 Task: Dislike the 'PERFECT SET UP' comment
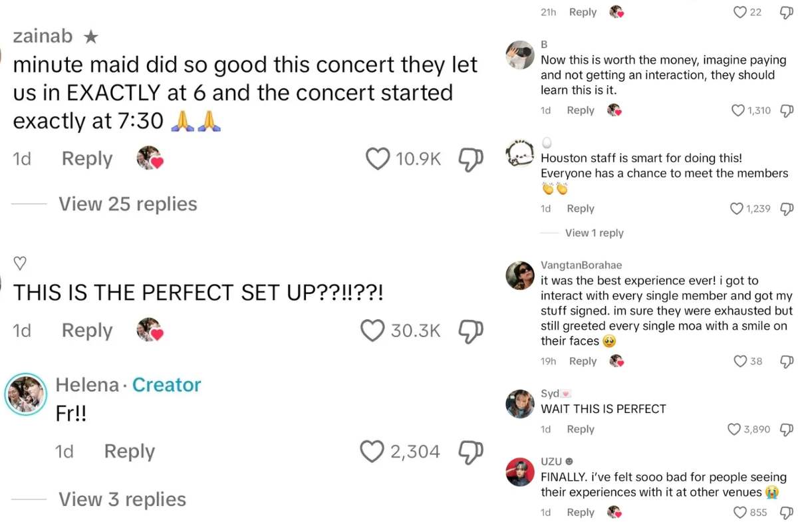(470, 331)
